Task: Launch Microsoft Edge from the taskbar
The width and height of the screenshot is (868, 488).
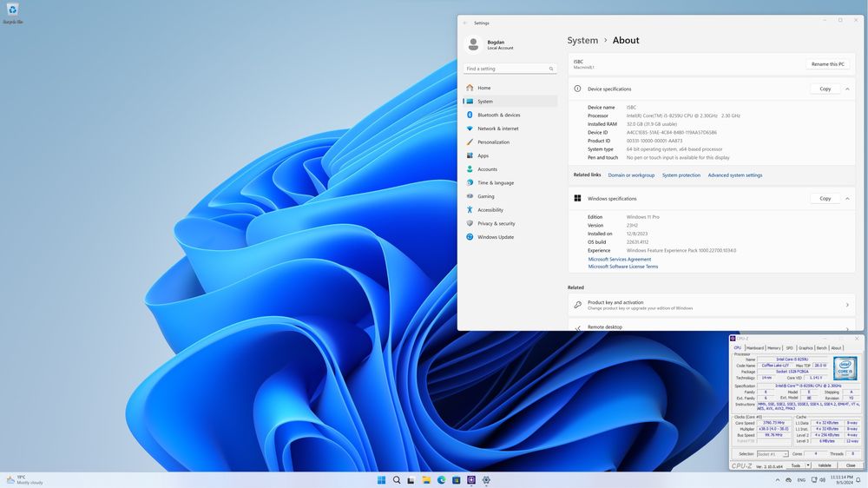Action: [x=441, y=479]
